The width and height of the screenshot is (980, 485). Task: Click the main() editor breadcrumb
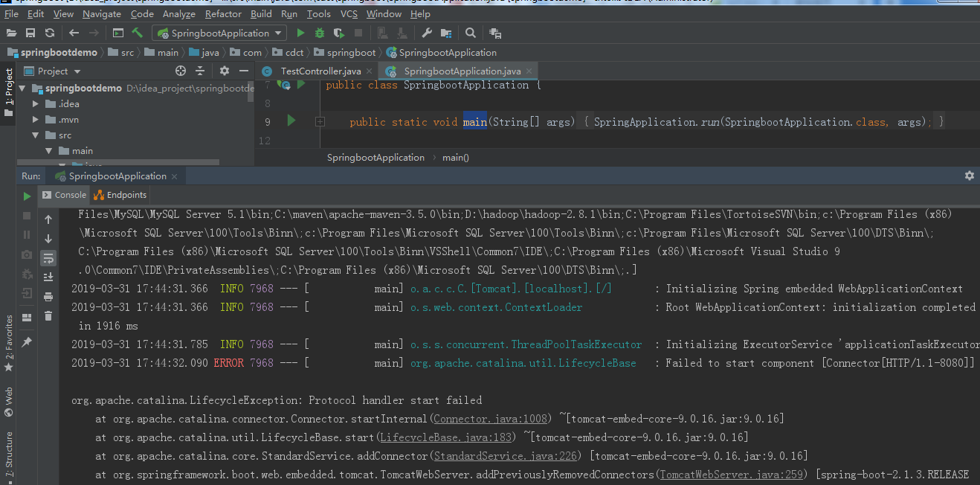(x=456, y=158)
